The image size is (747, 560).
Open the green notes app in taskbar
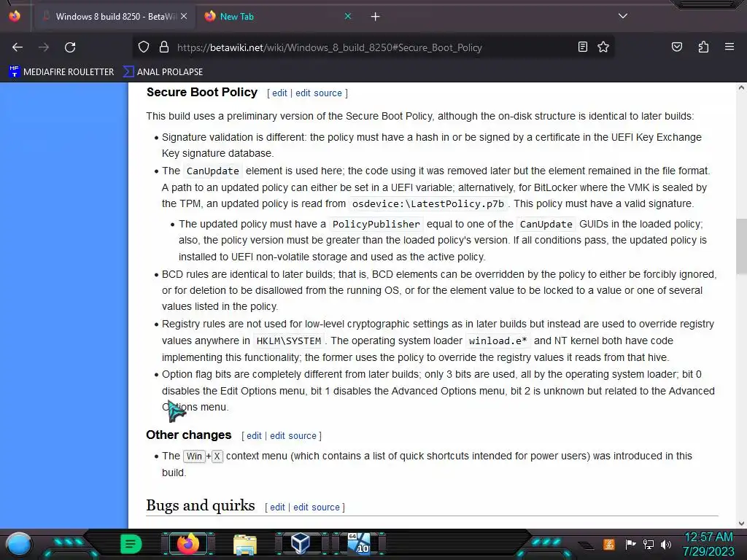[x=131, y=544]
